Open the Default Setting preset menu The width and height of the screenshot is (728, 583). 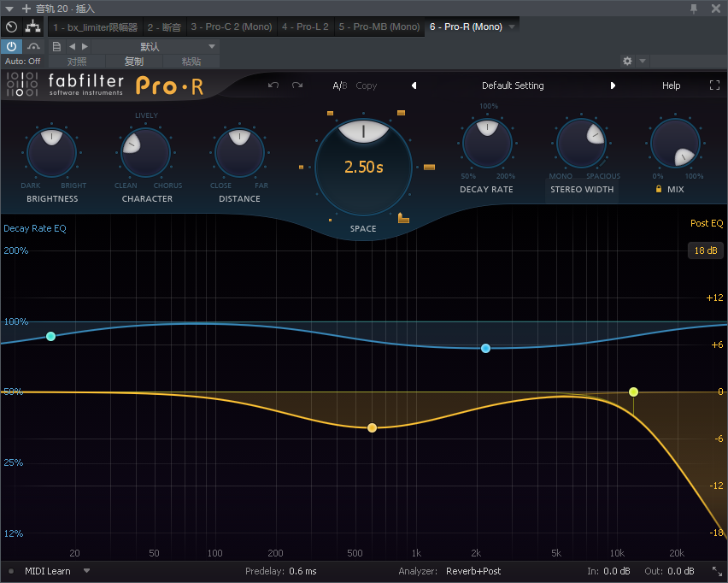pyautogui.click(x=513, y=85)
